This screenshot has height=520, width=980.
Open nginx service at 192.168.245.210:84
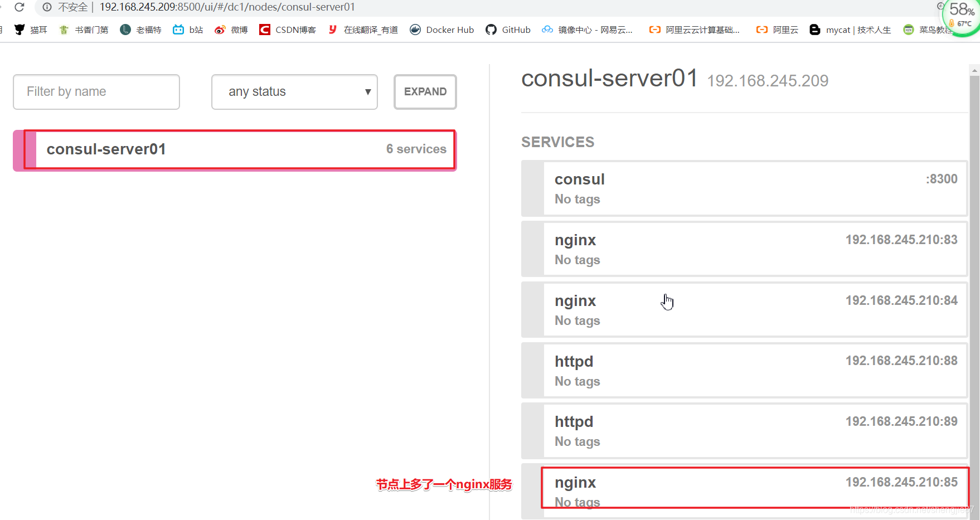(x=744, y=310)
